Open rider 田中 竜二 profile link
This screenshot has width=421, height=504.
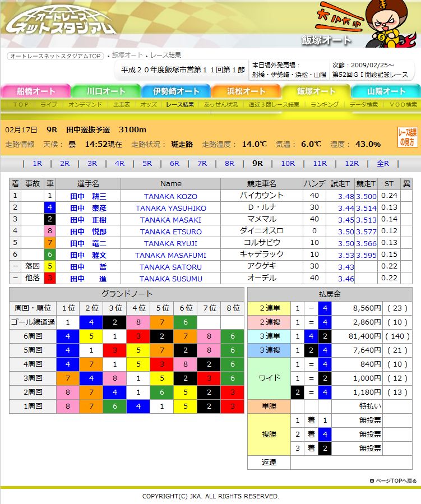88,243
